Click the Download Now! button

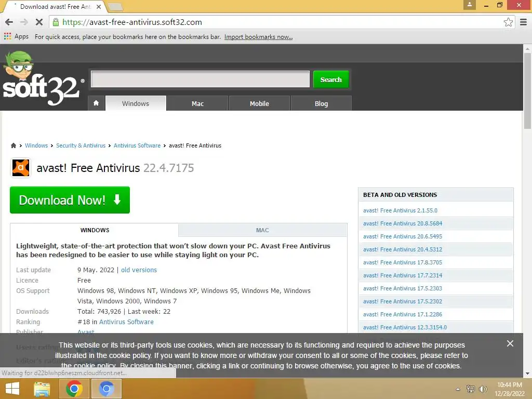tap(70, 200)
